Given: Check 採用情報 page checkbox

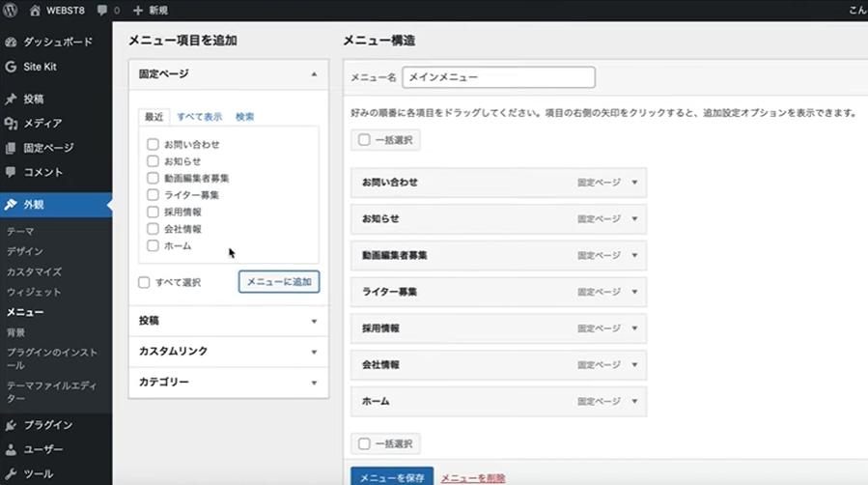Looking at the screenshot, I should point(153,212).
